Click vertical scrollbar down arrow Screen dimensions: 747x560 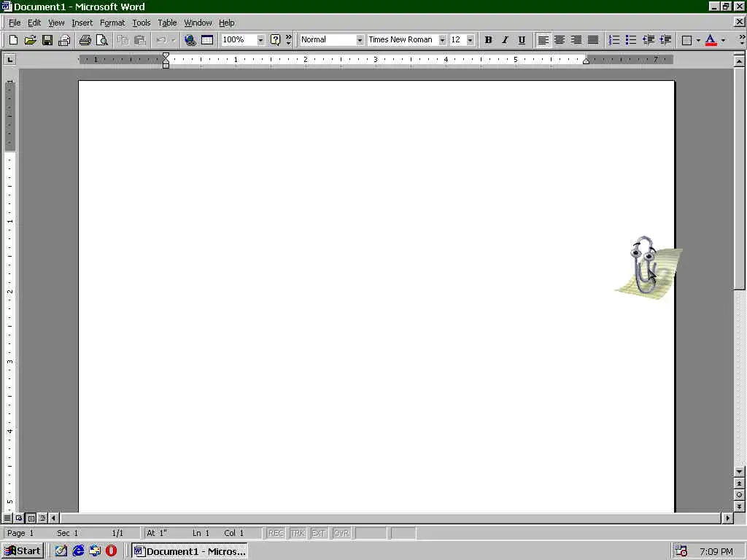tap(740, 472)
